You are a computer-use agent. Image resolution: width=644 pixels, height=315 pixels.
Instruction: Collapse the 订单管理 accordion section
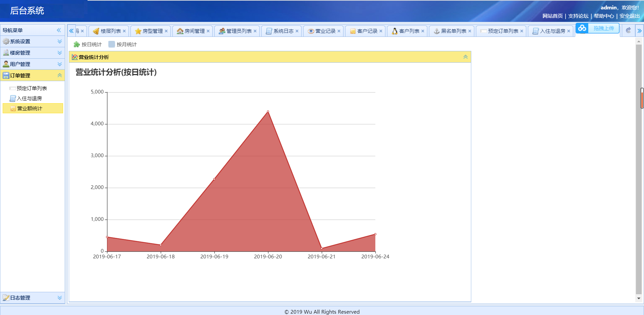33,76
